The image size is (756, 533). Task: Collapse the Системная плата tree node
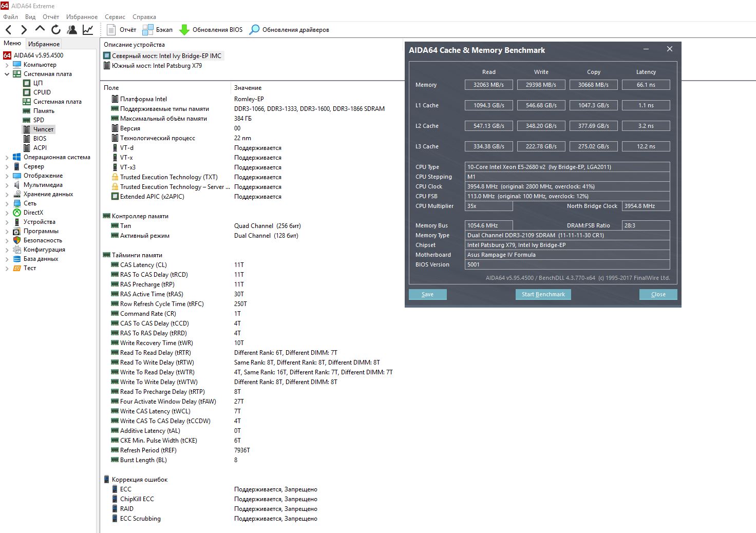[7, 74]
